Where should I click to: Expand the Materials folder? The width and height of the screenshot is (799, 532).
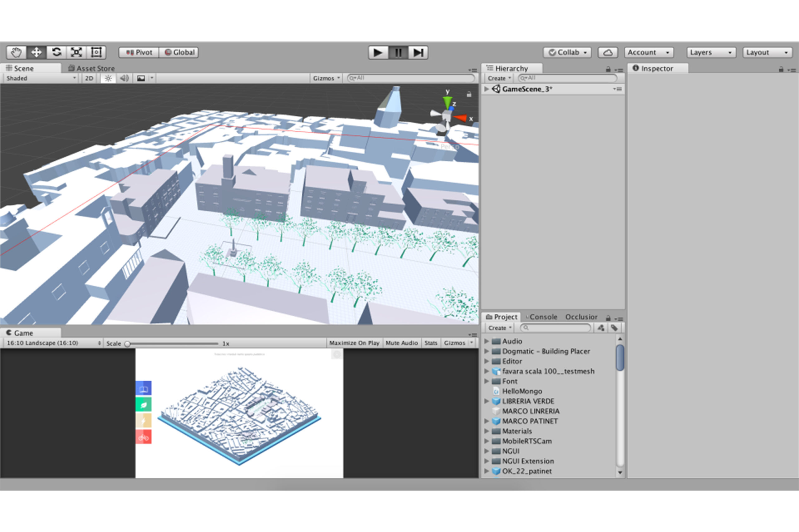coord(487,431)
